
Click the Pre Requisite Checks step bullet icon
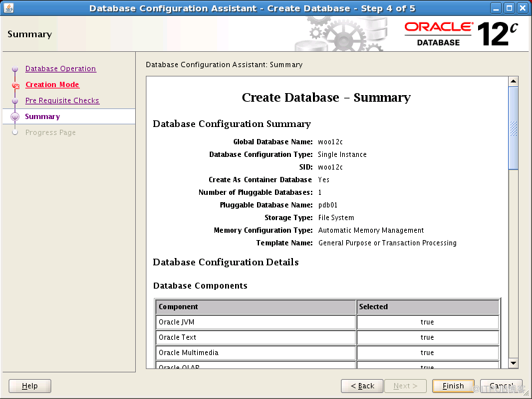point(15,100)
